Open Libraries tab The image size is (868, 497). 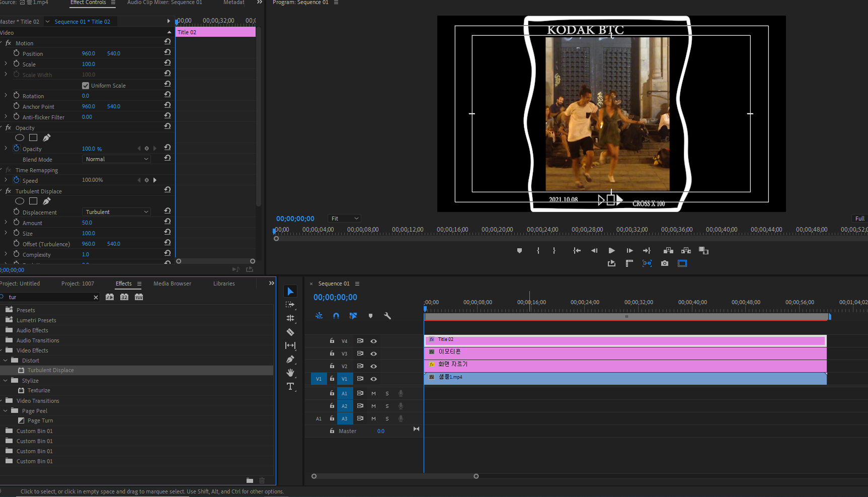tap(224, 283)
